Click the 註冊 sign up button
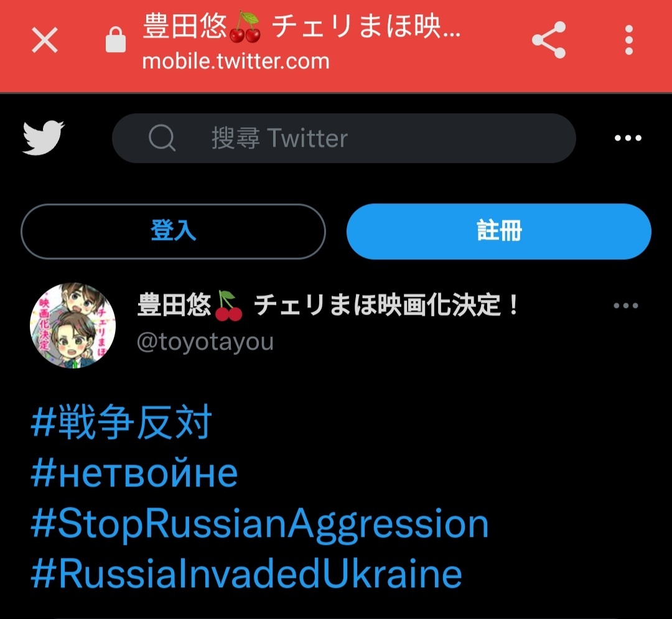The width and height of the screenshot is (672, 619). (499, 231)
